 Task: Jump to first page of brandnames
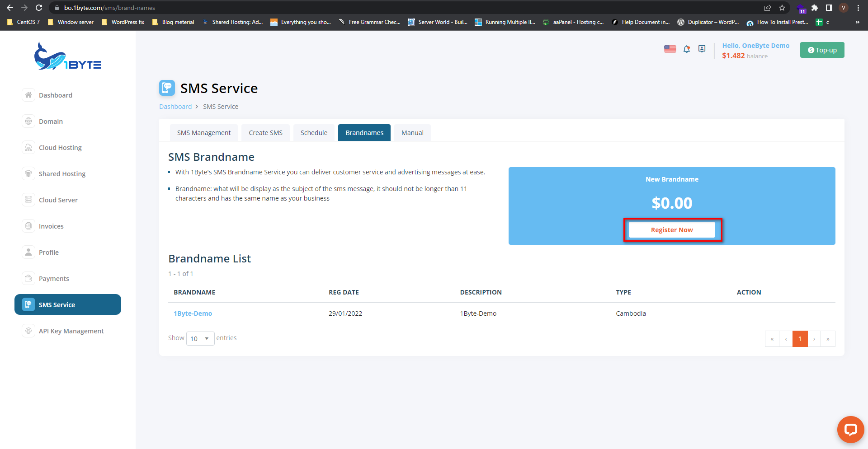click(772, 339)
